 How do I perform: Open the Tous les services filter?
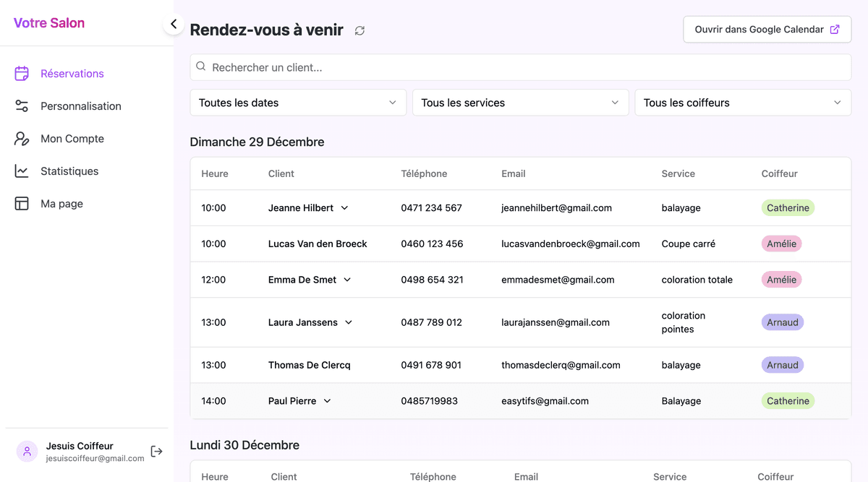point(520,103)
